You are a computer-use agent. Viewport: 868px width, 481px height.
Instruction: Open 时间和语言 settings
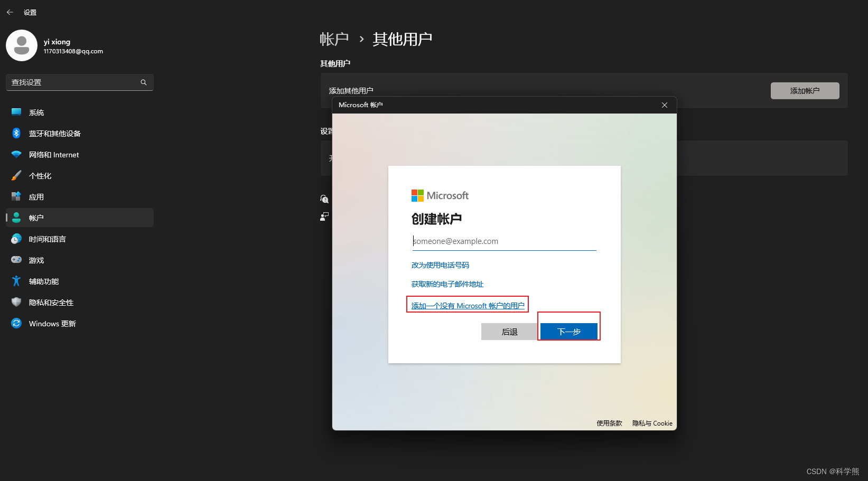[80, 239]
